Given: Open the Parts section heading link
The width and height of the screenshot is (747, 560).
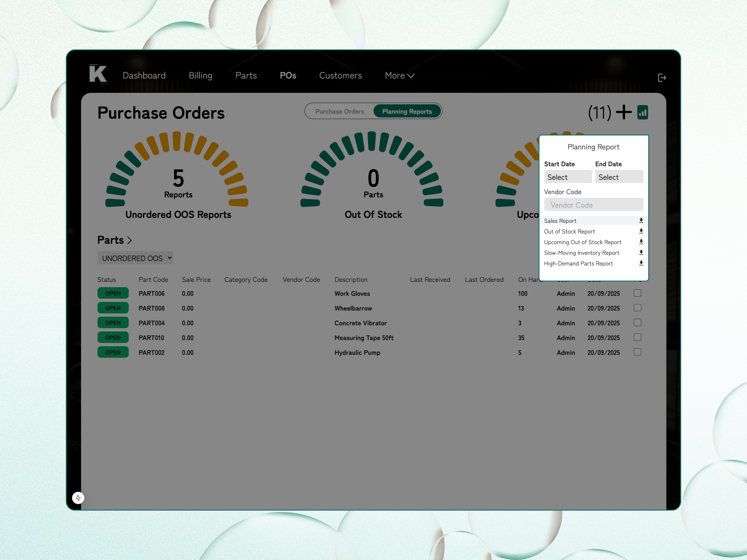Looking at the screenshot, I should coord(114,240).
